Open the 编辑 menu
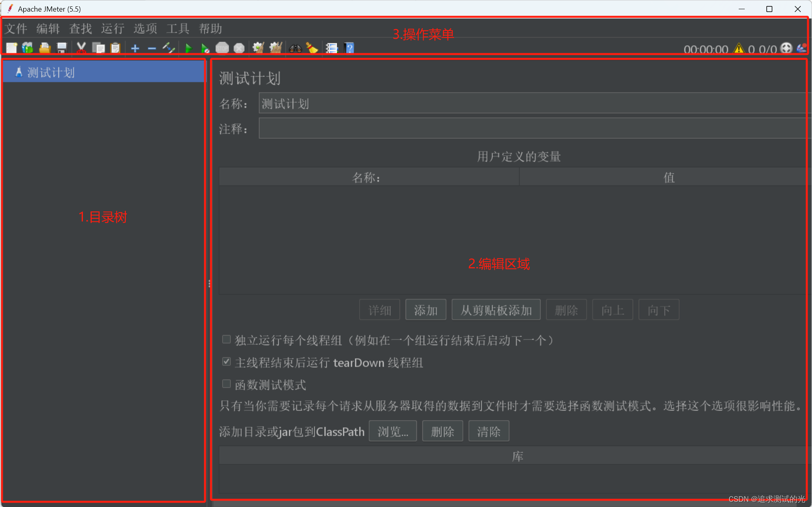 click(x=48, y=28)
